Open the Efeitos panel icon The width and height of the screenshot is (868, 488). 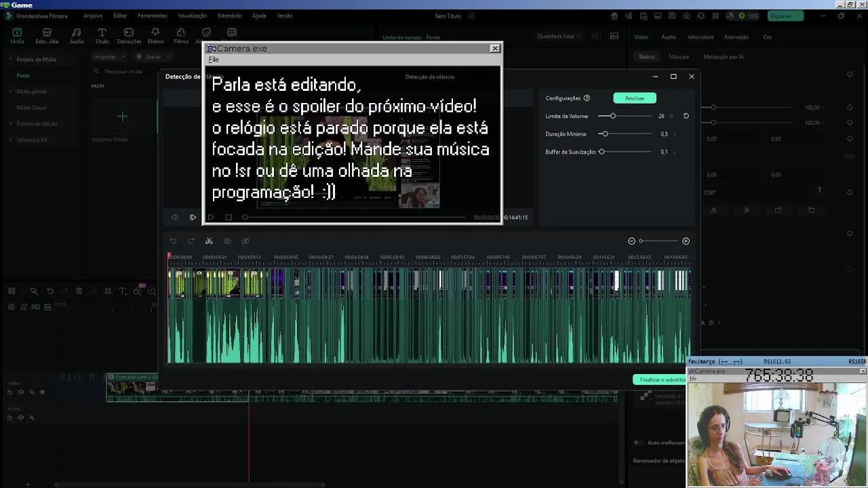tap(155, 36)
